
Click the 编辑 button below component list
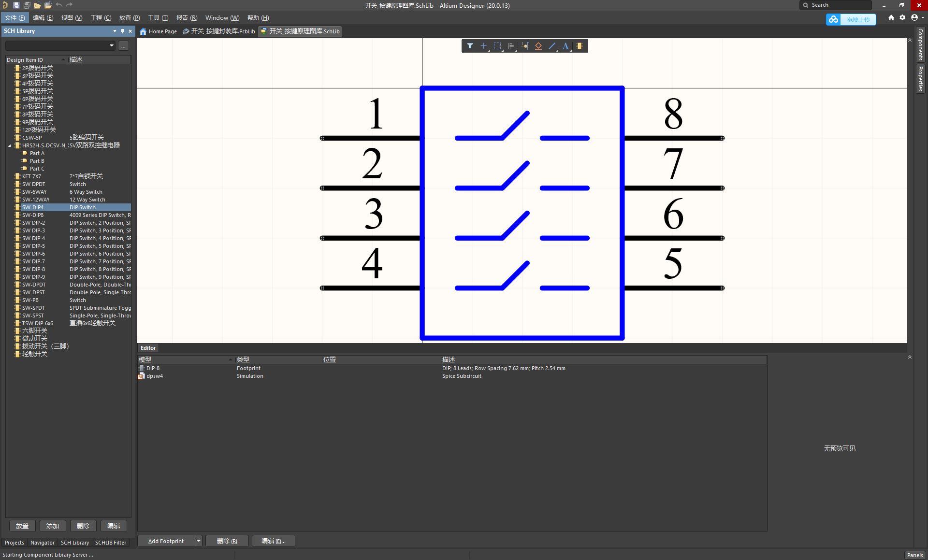pos(114,526)
